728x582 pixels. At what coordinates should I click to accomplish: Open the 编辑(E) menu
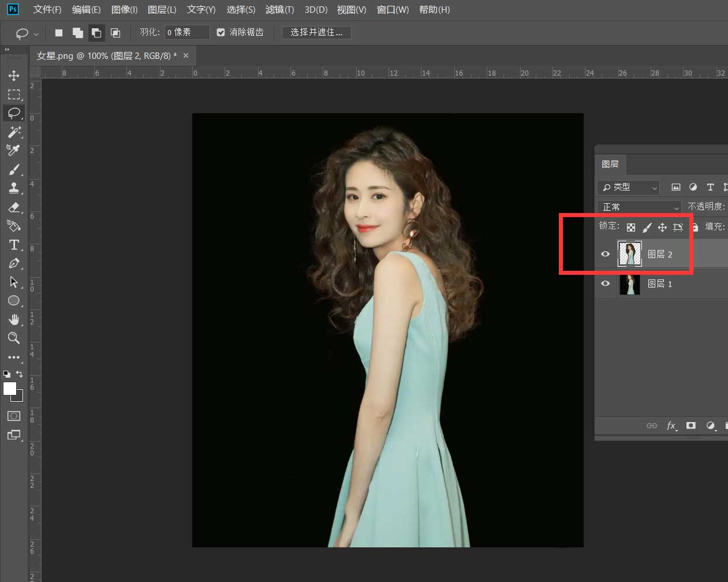click(x=86, y=10)
